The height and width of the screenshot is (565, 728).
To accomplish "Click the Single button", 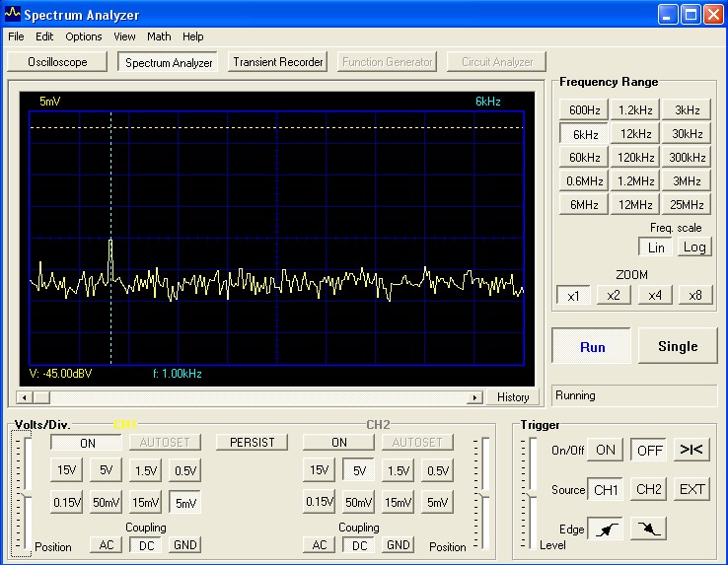I will point(678,346).
